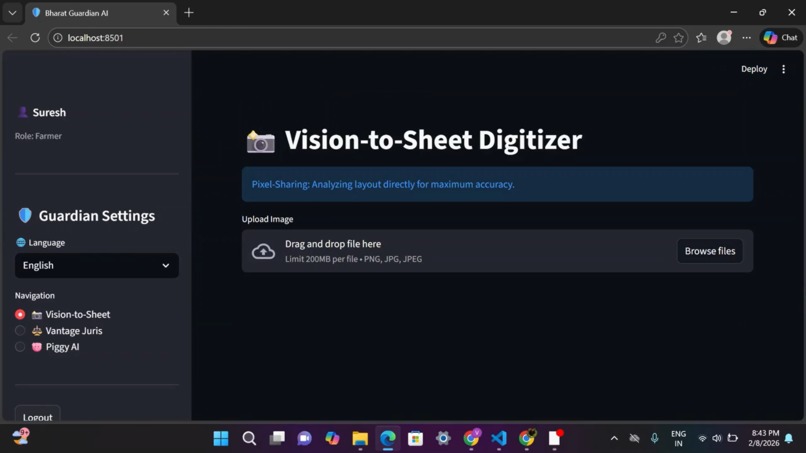Open File Explorer from taskbar
Image resolution: width=806 pixels, height=453 pixels.
pos(360,438)
